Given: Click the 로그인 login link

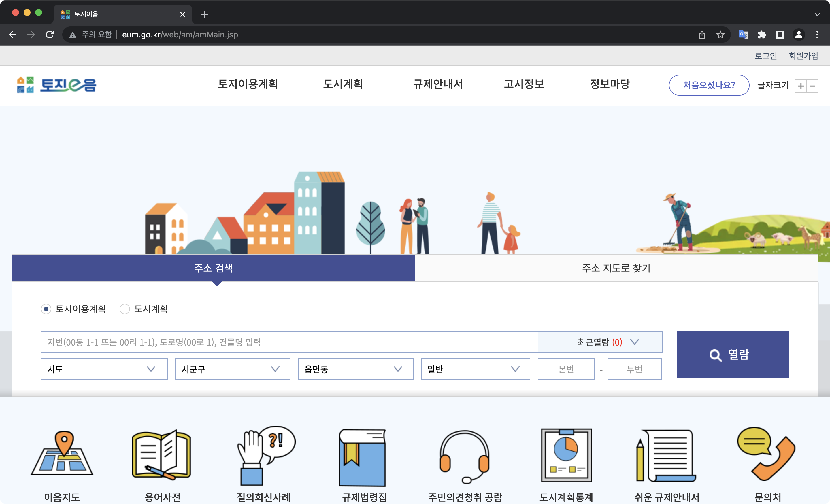Looking at the screenshot, I should [x=765, y=56].
